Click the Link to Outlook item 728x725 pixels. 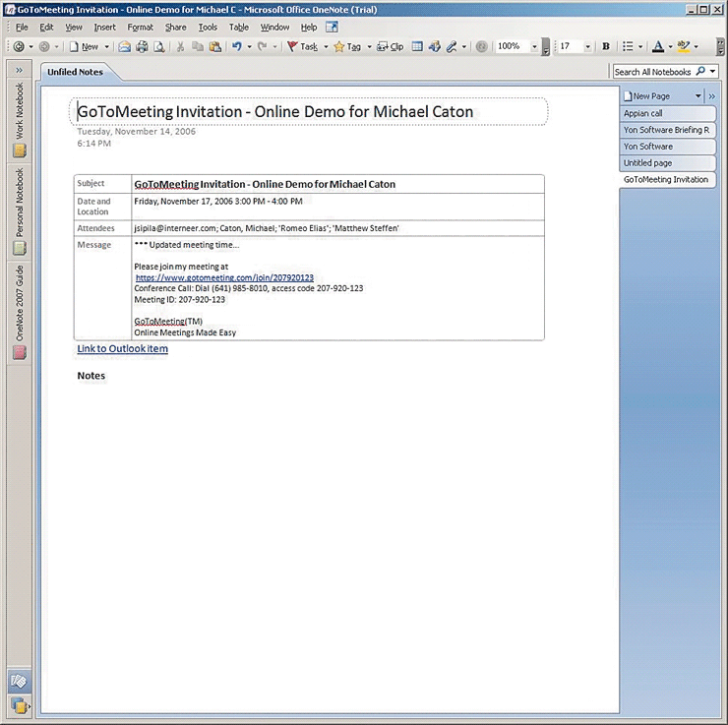[123, 348]
